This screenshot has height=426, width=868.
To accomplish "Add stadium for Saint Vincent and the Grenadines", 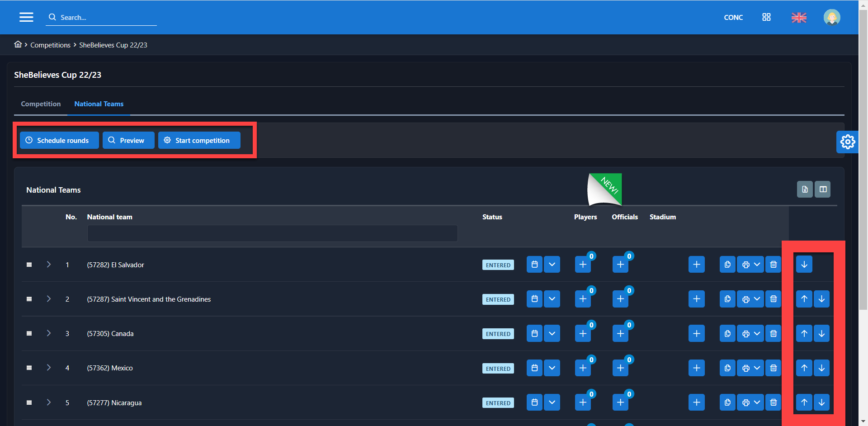I will [696, 299].
